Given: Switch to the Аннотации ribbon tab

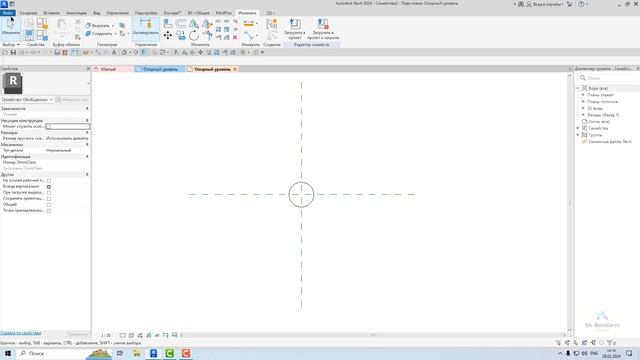Looking at the screenshot, I should (x=76, y=13).
